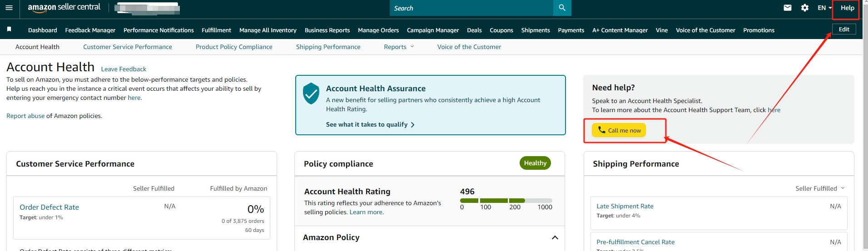Click the Fulfilled by Amazon column header
Screen dimensions: 868x251
point(238,188)
